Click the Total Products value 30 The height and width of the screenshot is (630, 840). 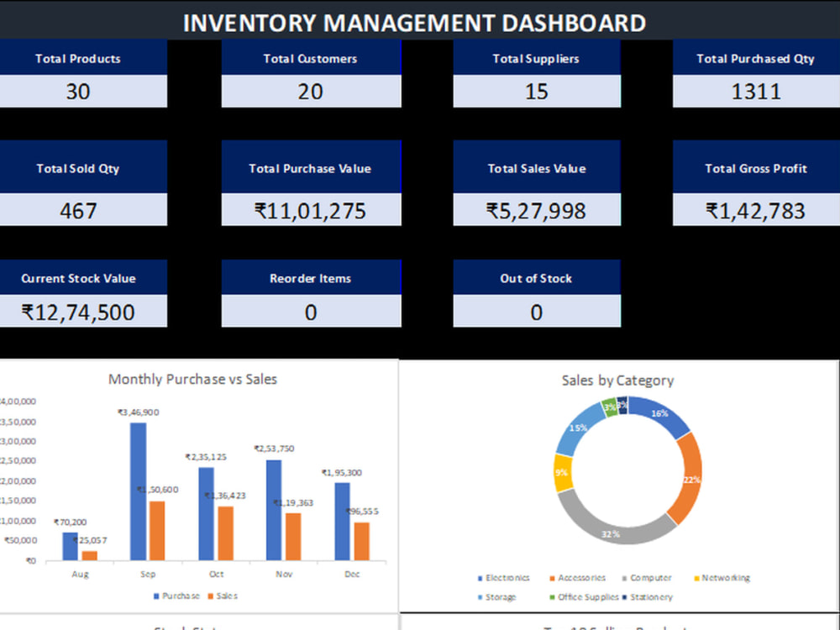[x=77, y=92]
